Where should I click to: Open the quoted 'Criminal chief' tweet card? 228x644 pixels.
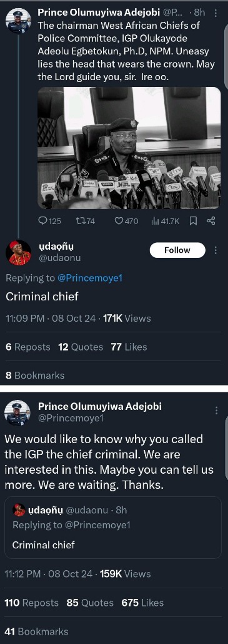tap(113, 528)
